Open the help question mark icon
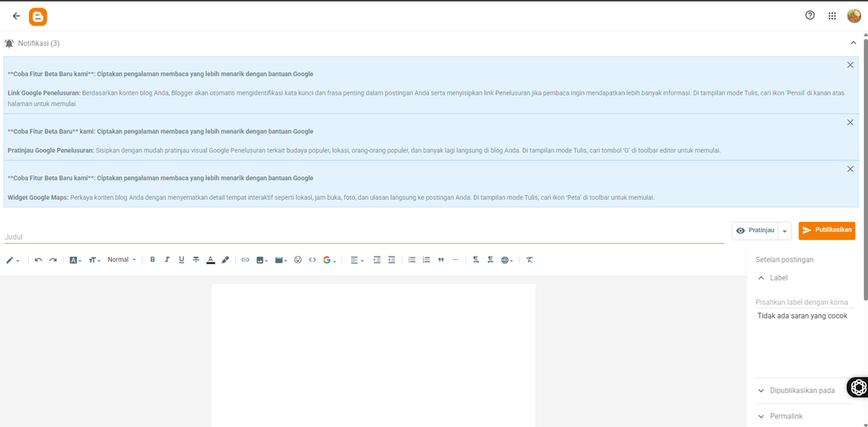The width and height of the screenshot is (868, 427). pos(810,15)
